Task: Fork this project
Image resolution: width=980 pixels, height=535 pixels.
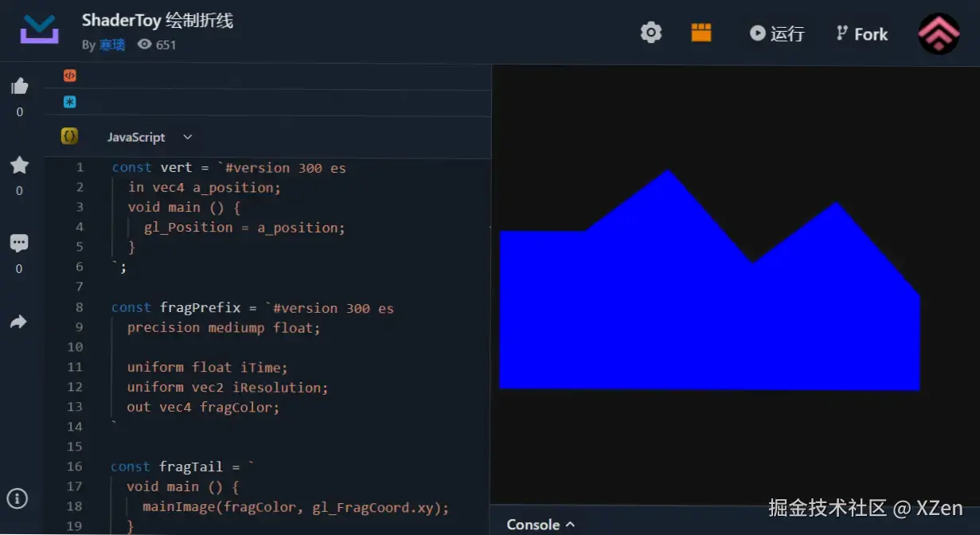Action: click(861, 33)
